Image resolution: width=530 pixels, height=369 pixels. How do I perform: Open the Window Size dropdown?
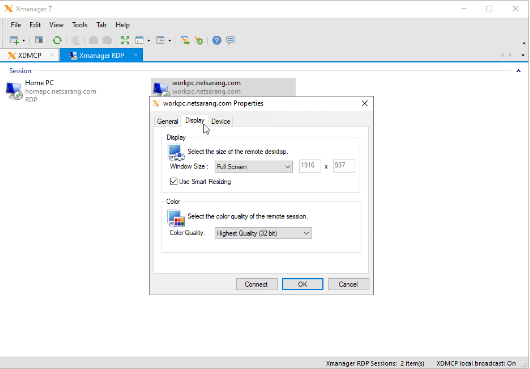254,167
